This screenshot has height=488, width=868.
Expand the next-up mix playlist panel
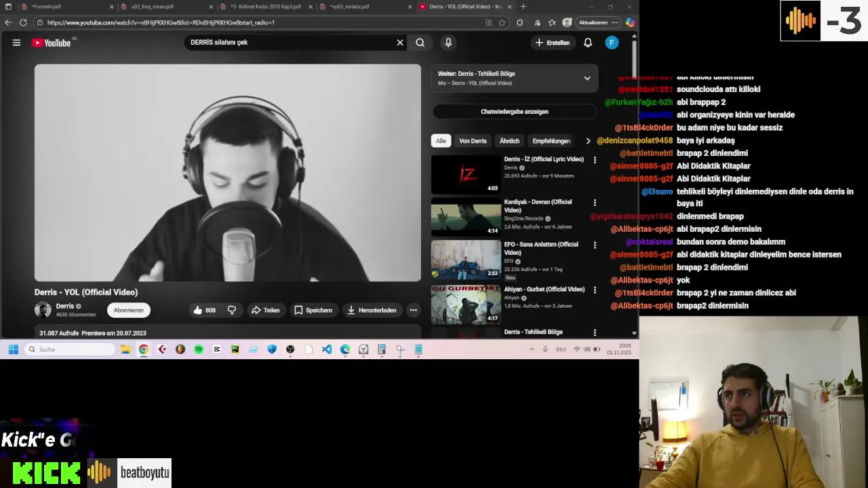click(587, 78)
